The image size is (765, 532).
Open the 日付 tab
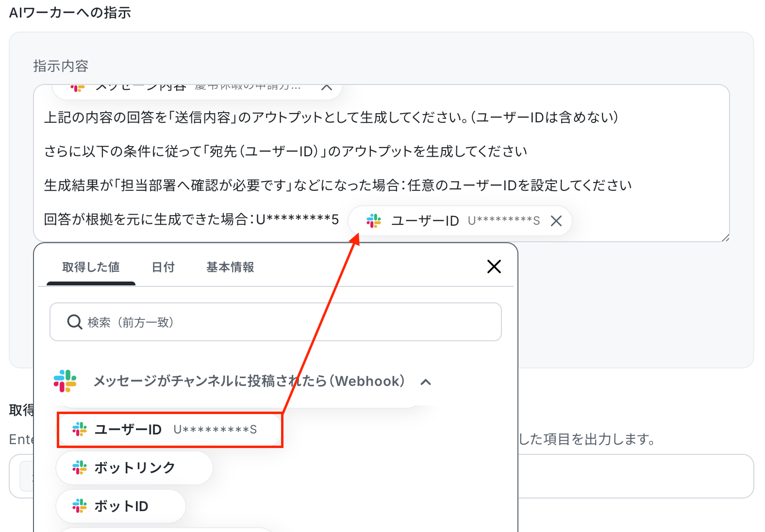click(163, 267)
